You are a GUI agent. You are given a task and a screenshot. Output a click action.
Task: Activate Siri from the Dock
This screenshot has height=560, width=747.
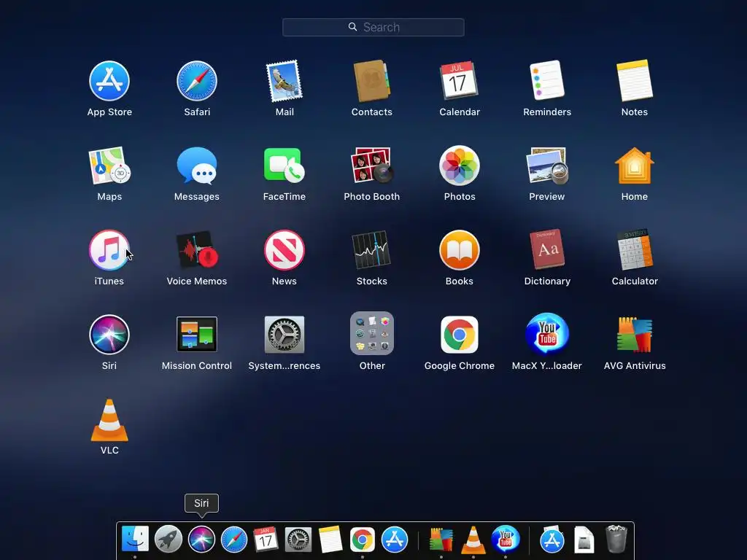[201, 539]
